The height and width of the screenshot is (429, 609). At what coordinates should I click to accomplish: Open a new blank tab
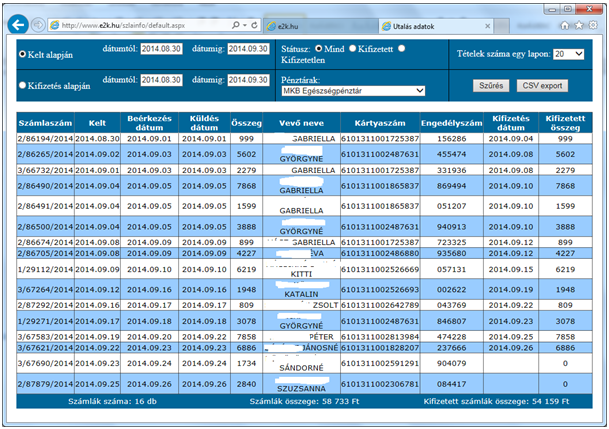coord(502,26)
